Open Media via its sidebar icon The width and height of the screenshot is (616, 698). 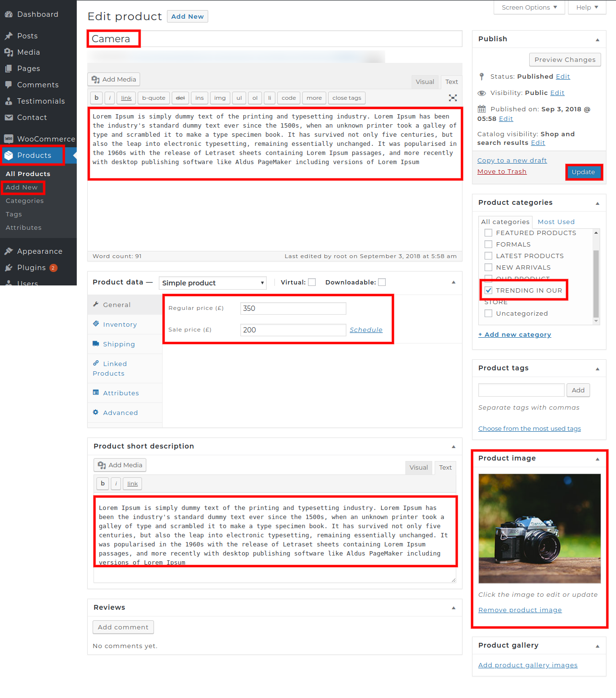point(9,52)
